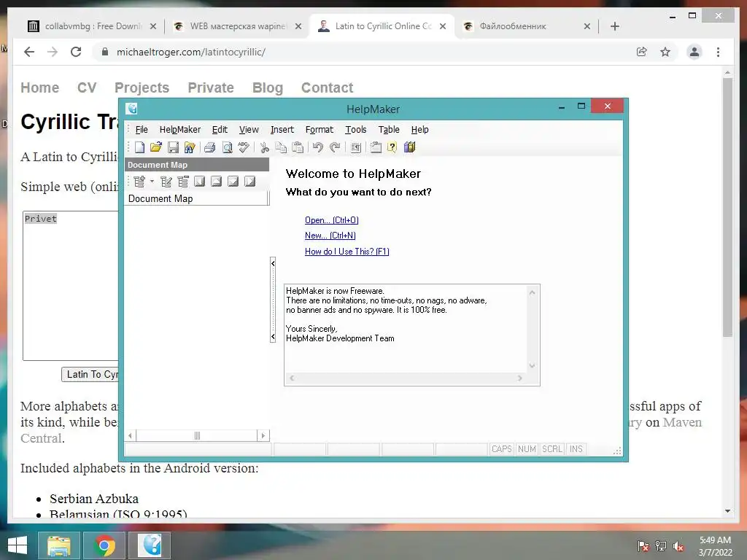Click the move up arrow in Document Map

tap(216, 182)
